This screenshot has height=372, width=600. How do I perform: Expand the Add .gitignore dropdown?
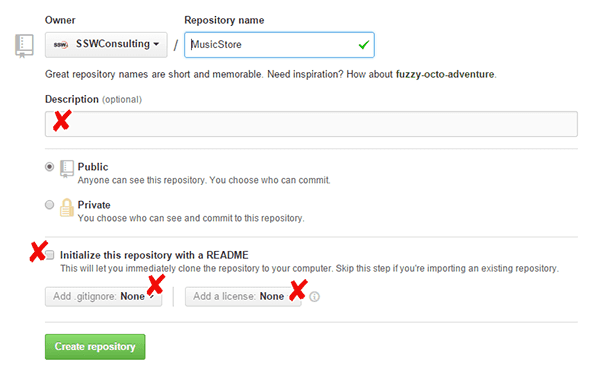coord(103,297)
